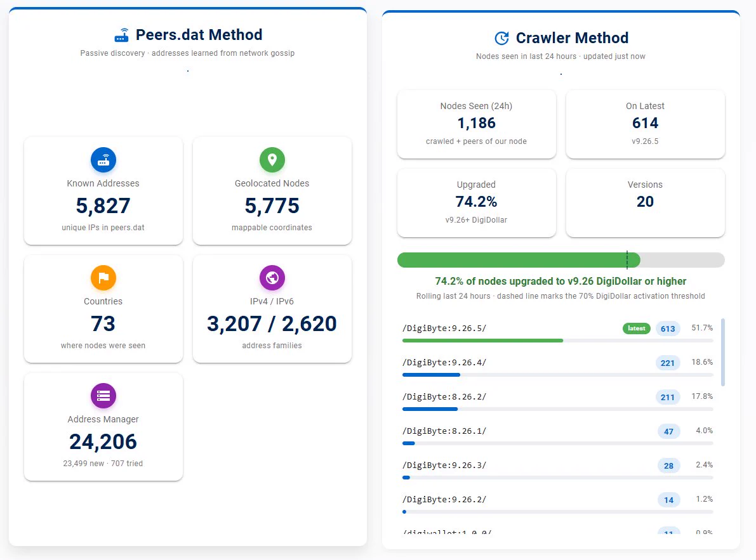The image size is (756, 560).
Task: Click the router icon beside Peers.dat Method
Action: point(121,35)
